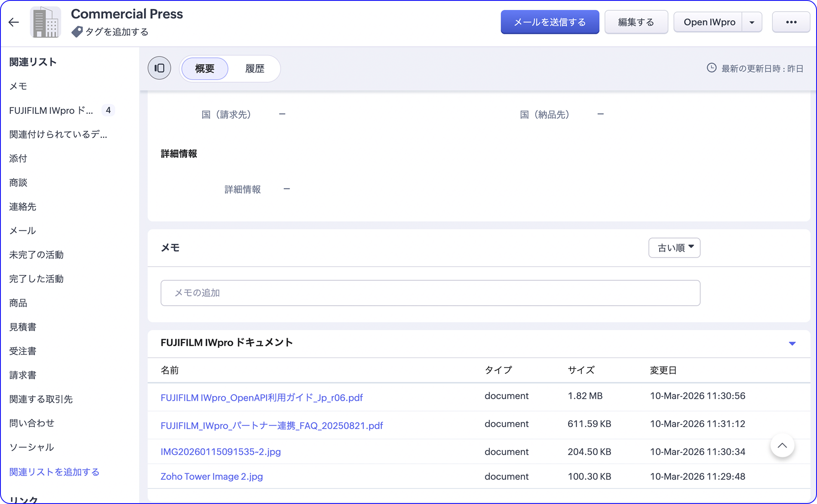The width and height of the screenshot is (817, 504).
Task: Select 商談 in the related list sidebar
Action: (x=18, y=183)
